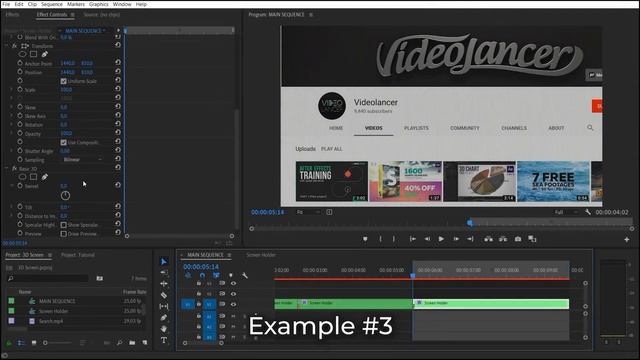Click the Swivel angle dial

[65, 196]
